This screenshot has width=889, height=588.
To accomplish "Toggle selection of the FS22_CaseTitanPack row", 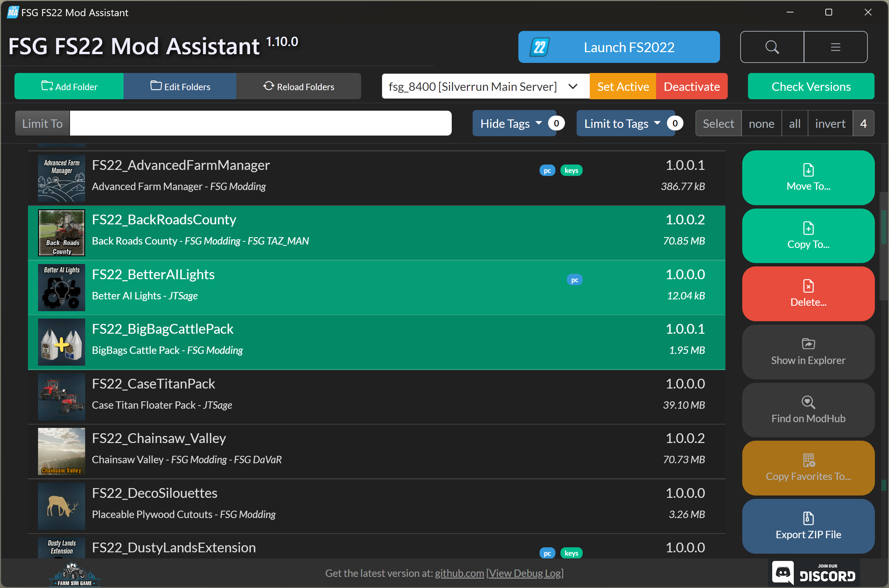I will pos(375,397).
